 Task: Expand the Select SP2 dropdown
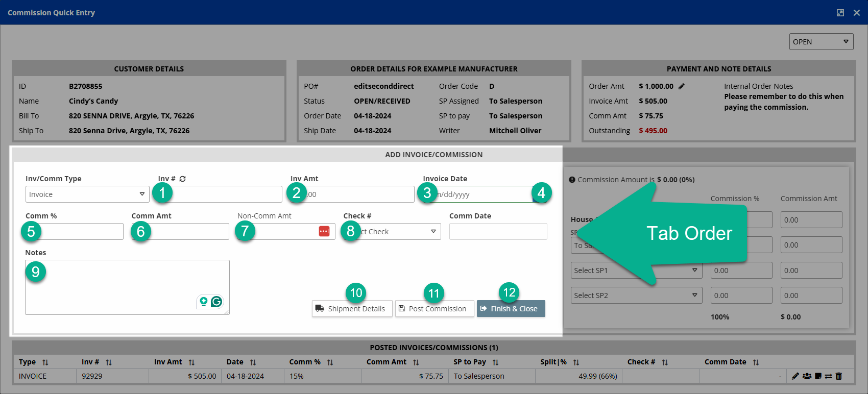[x=636, y=295]
